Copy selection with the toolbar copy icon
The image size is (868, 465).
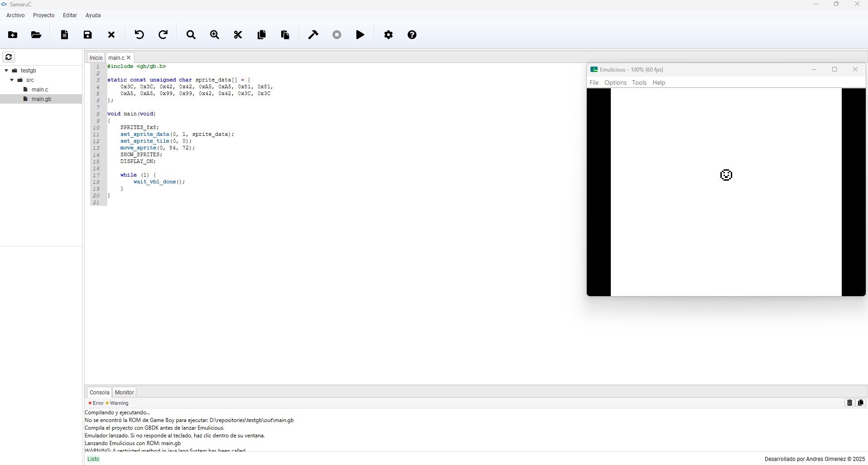coord(262,35)
